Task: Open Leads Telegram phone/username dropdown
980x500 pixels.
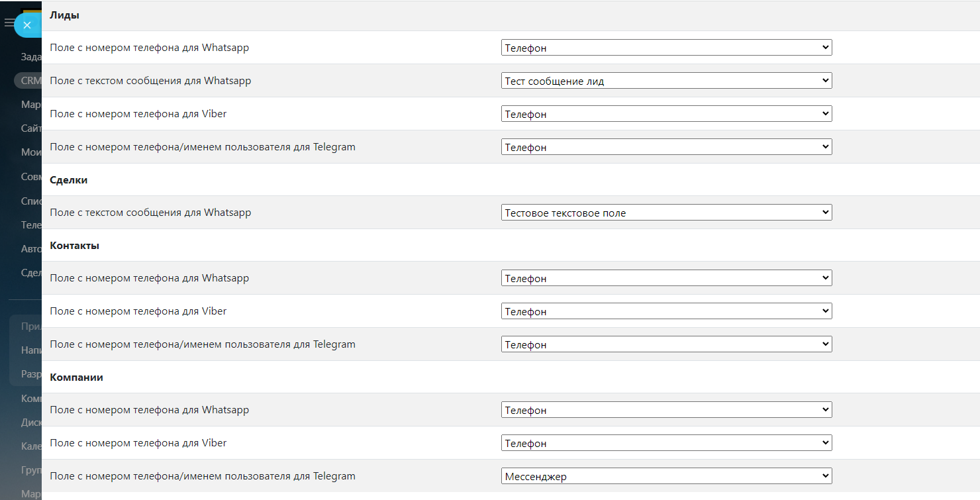Action: pyautogui.click(x=666, y=147)
